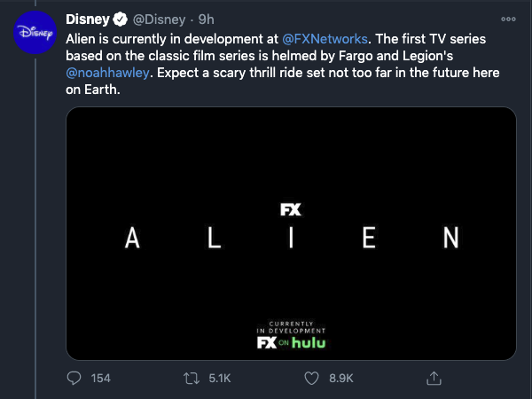Click the reply speech bubble icon
This screenshot has height=399, width=532.
click(74, 378)
